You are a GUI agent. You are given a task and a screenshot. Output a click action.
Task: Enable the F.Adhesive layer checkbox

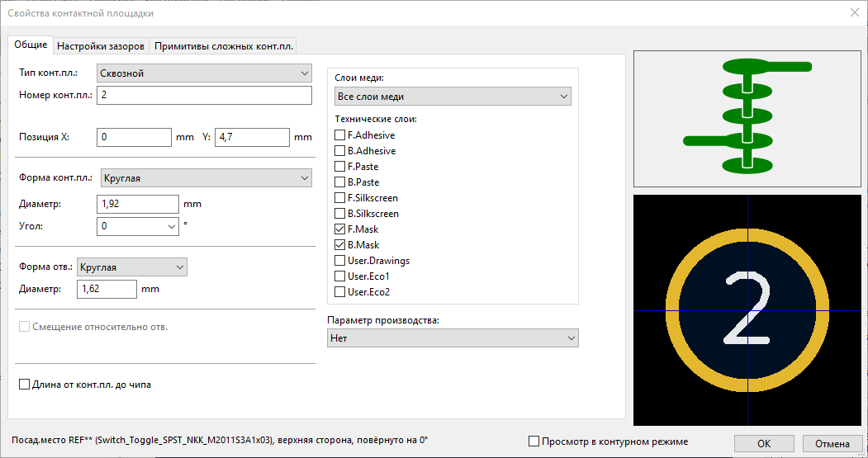tap(339, 135)
